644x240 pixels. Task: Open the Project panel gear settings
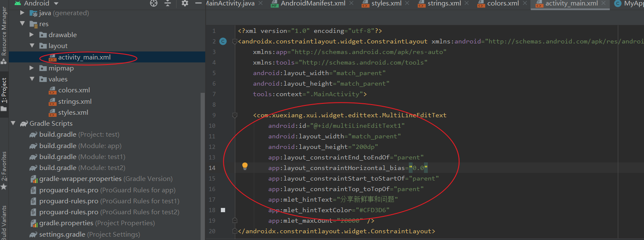[185, 3]
